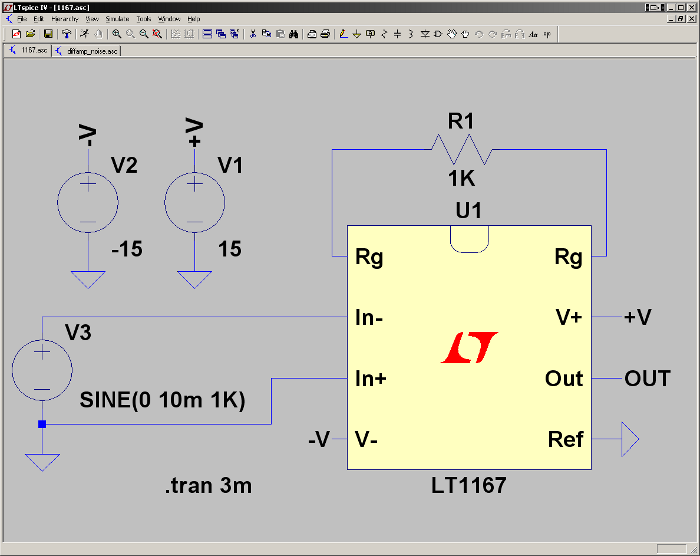Click the Close all windows icon
The height and width of the screenshot is (556, 700).
pos(234,34)
